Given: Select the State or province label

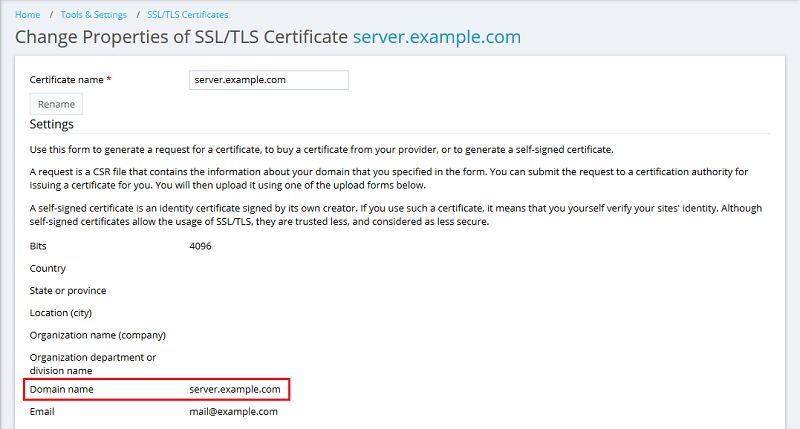Looking at the screenshot, I should pyautogui.click(x=68, y=290).
